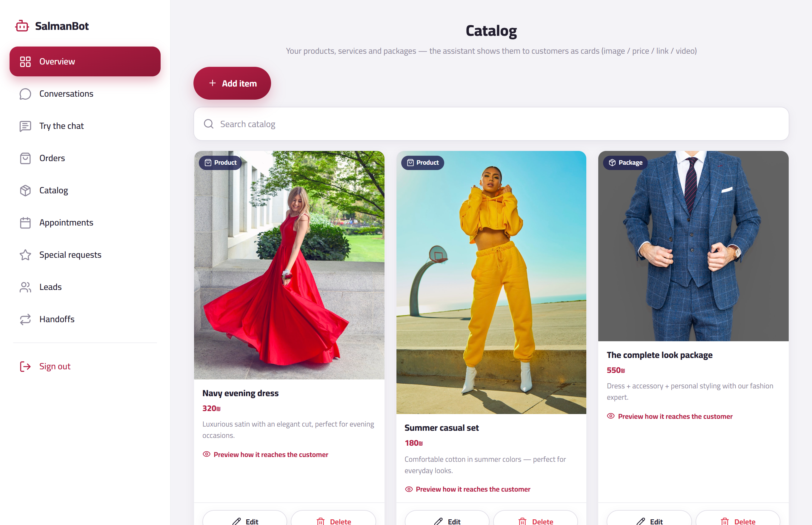Select the Catalog box icon in sidebar
Screen dimensions: 812x525
[25, 191]
